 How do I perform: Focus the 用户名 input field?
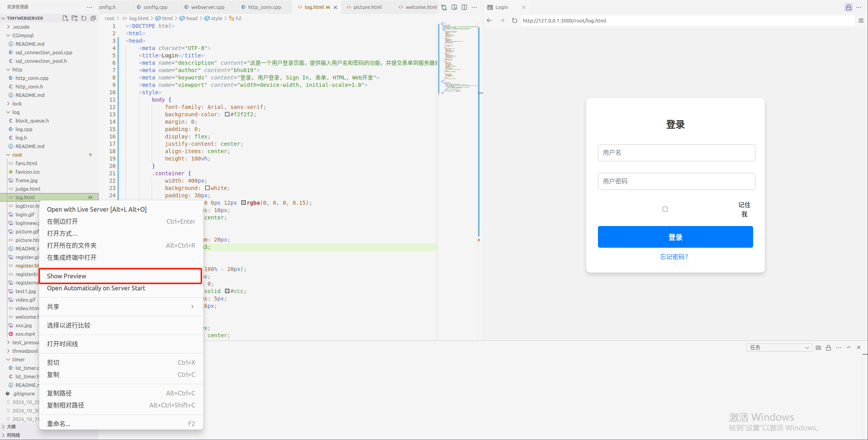pyautogui.click(x=676, y=153)
